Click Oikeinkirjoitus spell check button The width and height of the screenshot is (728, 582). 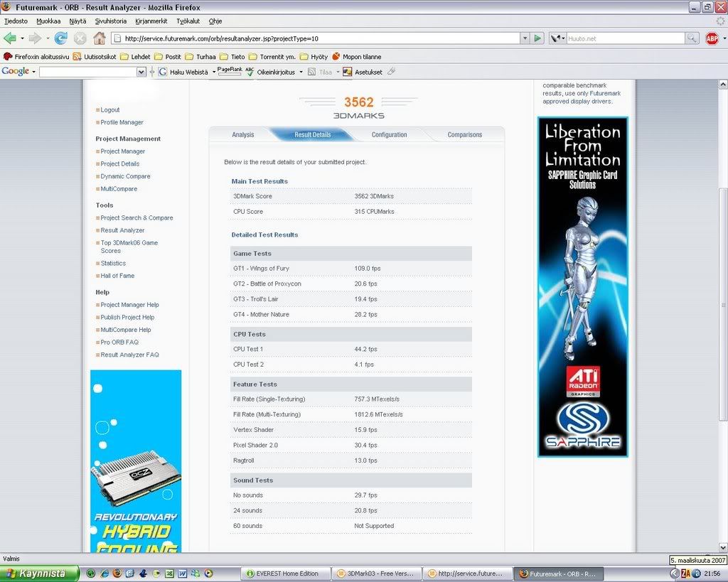tap(271, 72)
